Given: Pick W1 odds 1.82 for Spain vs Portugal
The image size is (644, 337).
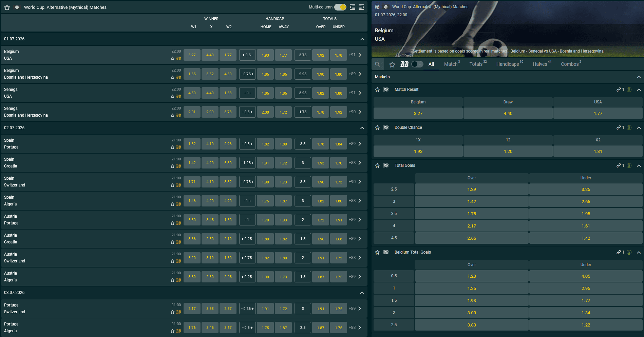Looking at the screenshot, I should [192, 144].
